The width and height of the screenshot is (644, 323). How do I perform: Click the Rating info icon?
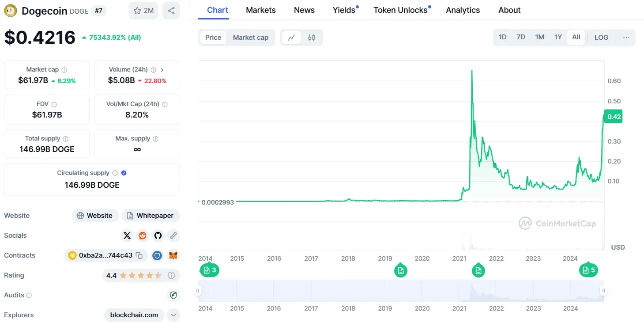(171, 275)
